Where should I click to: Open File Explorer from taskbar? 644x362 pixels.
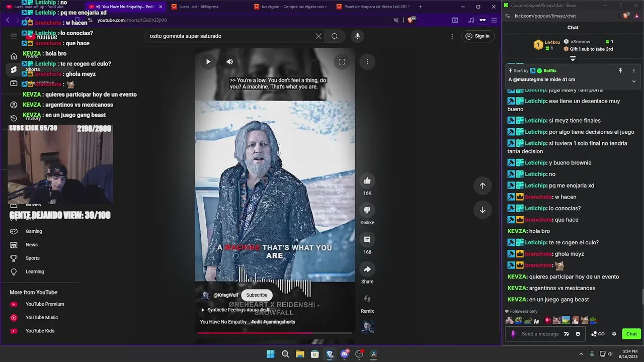click(x=300, y=354)
